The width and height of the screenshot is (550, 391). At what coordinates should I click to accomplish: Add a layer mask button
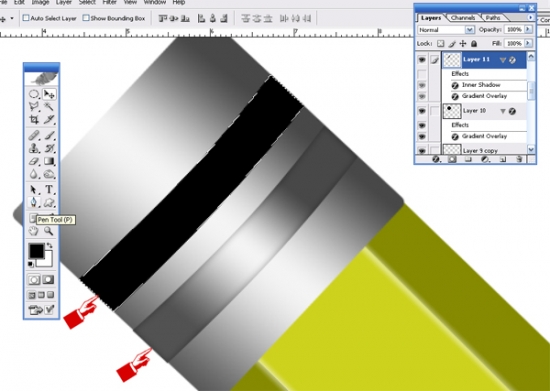click(x=452, y=160)
